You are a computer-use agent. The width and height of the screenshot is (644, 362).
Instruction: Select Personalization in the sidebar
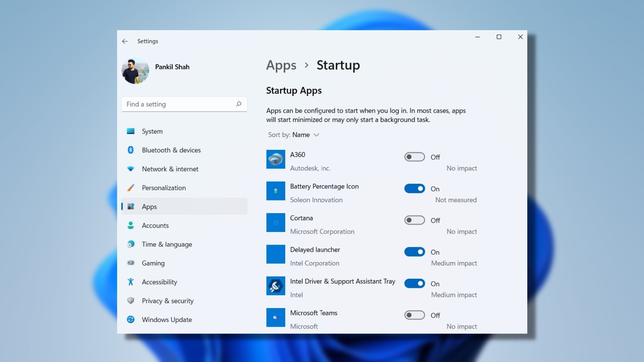[x=184, y=188]
